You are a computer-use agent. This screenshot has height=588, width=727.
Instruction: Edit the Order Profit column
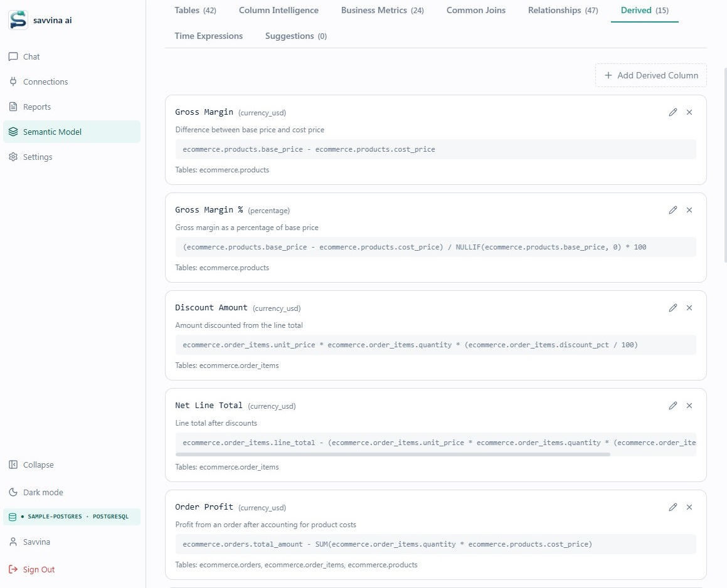[x=673, y=507]
